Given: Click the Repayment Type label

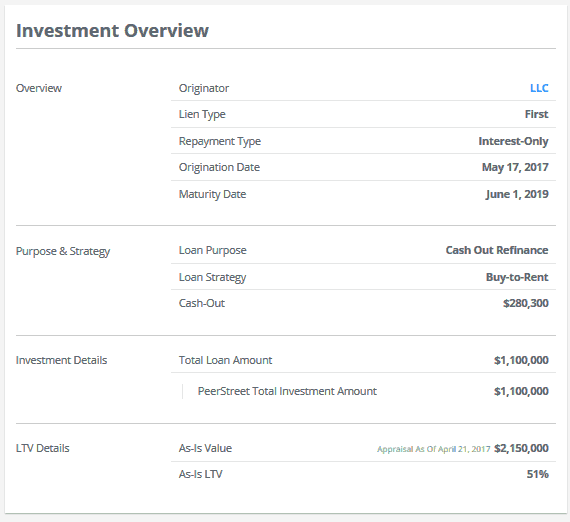Looking at the screenshot, I should coord(220,141).
